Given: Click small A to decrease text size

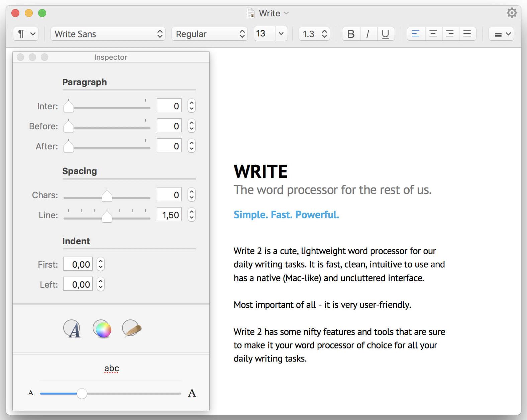Looking at the screenshot, I should 31,393.
